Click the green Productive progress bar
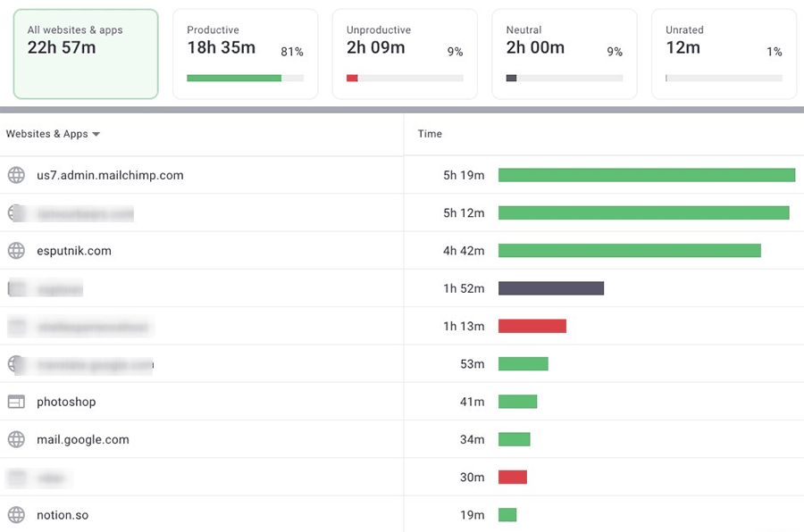The image size is (804, 532). (234, 79)
